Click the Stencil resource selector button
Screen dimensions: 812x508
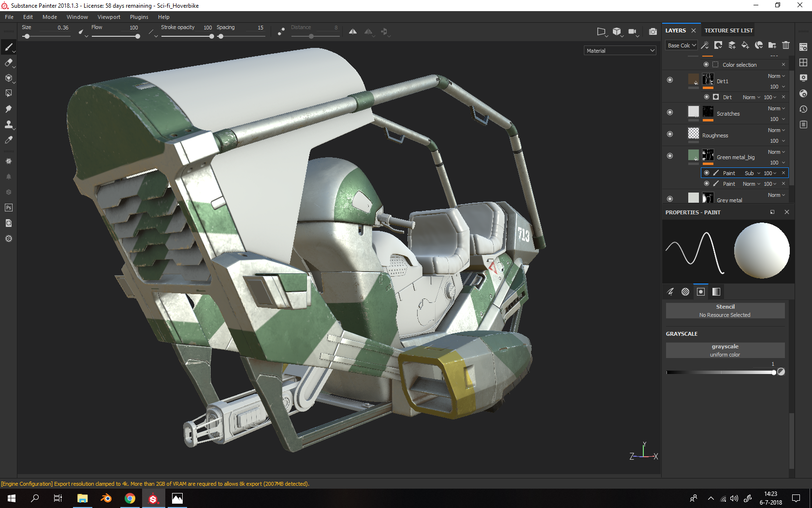725,311
